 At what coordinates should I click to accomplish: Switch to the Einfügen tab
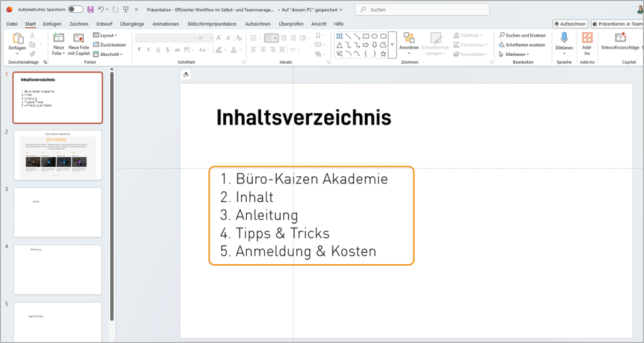pyautogui.click(x=52, y=24)
